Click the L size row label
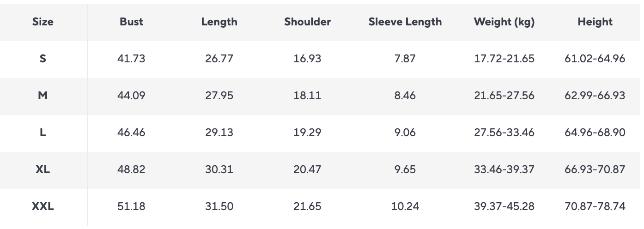Viewport: 644px width, 229px height. coord(43,133)
